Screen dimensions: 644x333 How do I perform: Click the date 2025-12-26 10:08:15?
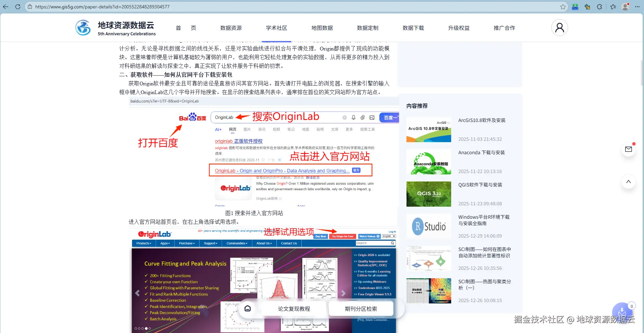click(480, 300)
